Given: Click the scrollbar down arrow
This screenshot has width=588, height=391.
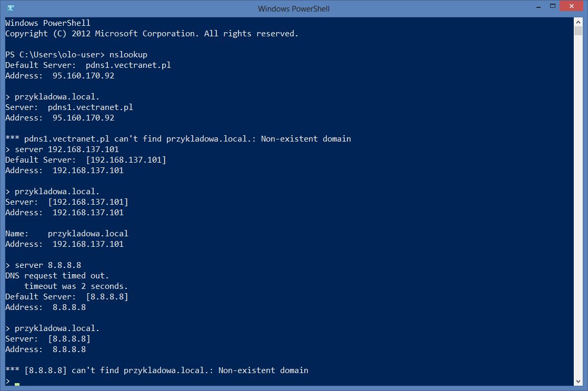Looking at the screenshot, I should [x=578, y=382].
